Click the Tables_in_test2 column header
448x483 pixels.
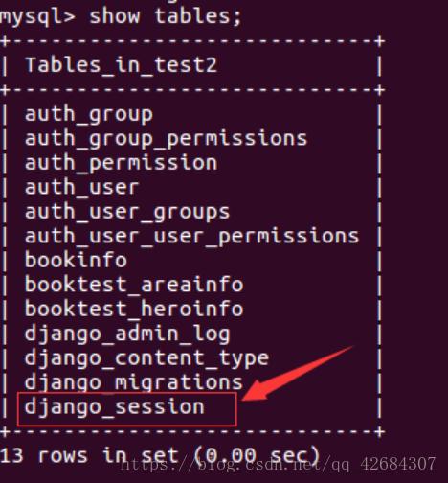coord(122,65)
